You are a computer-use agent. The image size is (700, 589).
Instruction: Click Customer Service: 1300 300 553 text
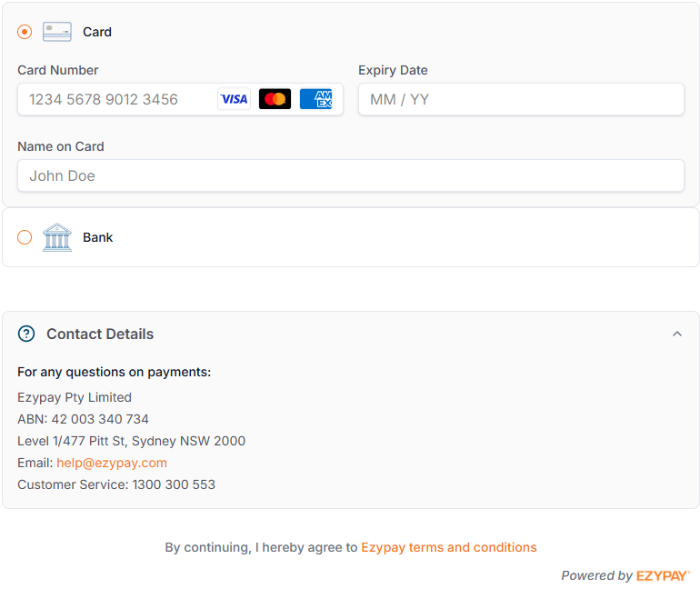[x=116, y=484]
